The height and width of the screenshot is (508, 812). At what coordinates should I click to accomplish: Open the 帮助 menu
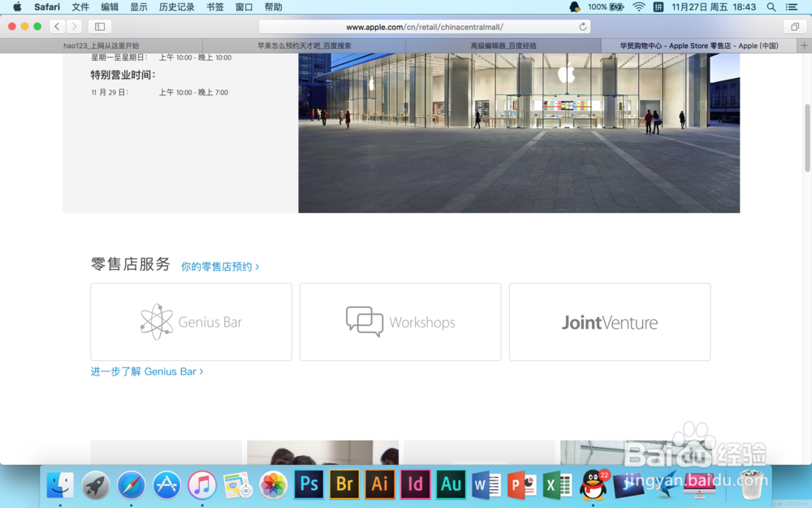[274, 7]
